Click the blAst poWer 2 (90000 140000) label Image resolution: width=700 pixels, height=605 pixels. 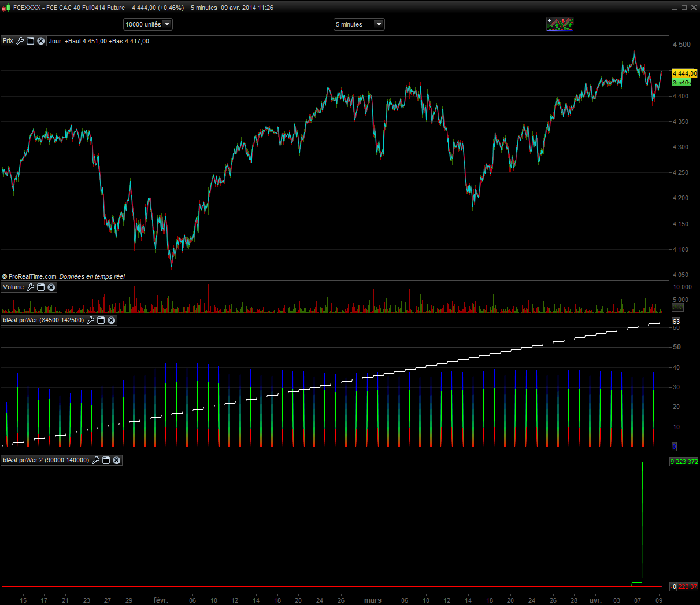click(46, 460)
